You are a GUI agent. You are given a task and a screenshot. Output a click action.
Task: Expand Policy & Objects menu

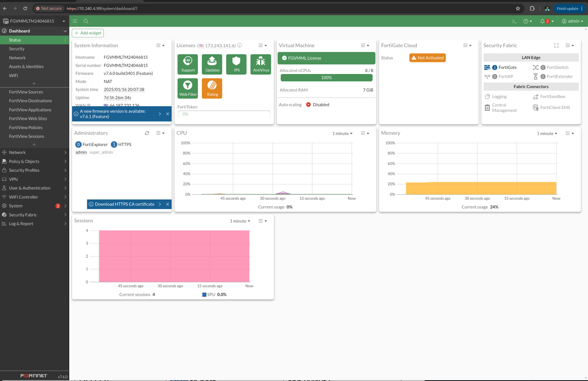coord(34,162)
